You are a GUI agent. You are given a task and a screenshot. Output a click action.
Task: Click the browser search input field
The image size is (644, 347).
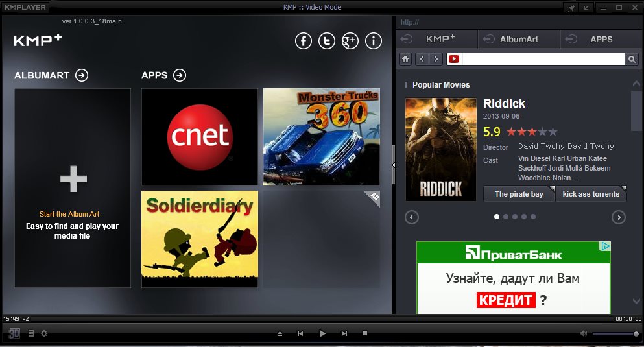click(543, 59)
